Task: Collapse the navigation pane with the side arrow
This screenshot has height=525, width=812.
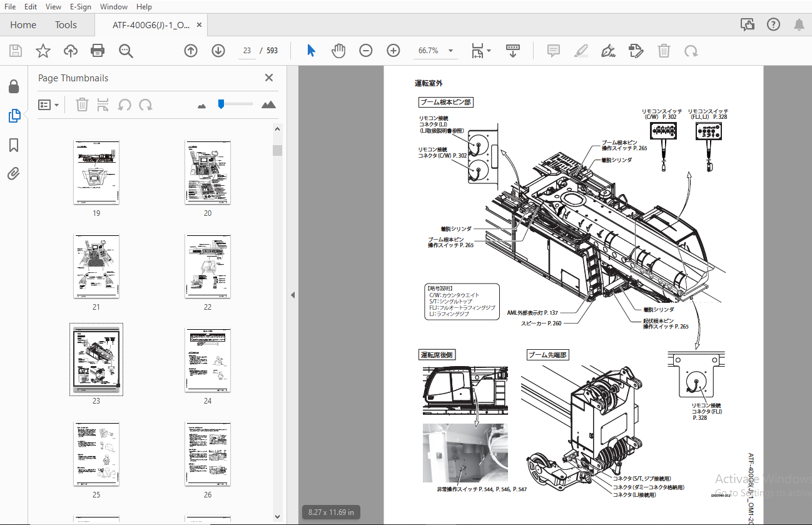Action: [x=292, y=295]
